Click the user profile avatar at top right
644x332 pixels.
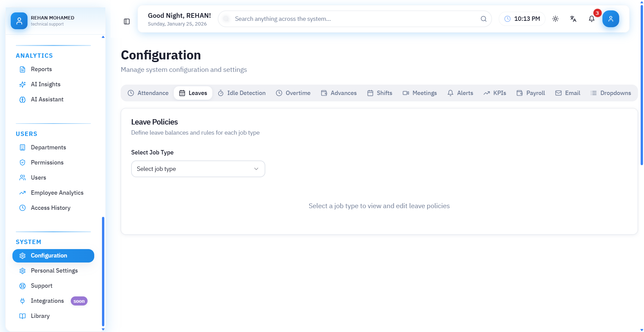point(610,19)
